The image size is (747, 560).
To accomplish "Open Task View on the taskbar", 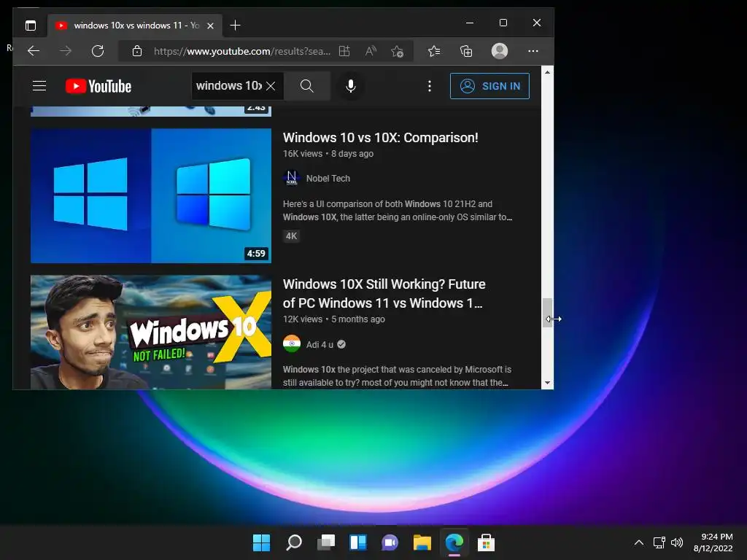I will (x=326, y=542).
